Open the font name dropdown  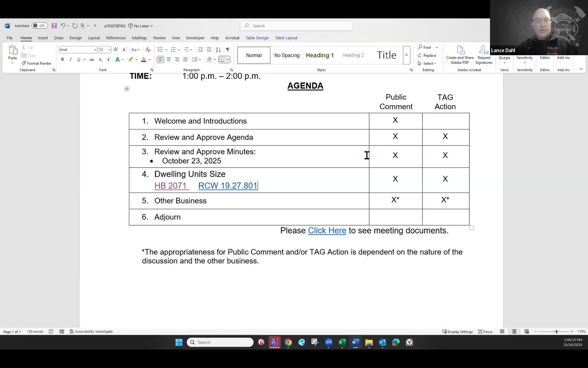[95, 50]
